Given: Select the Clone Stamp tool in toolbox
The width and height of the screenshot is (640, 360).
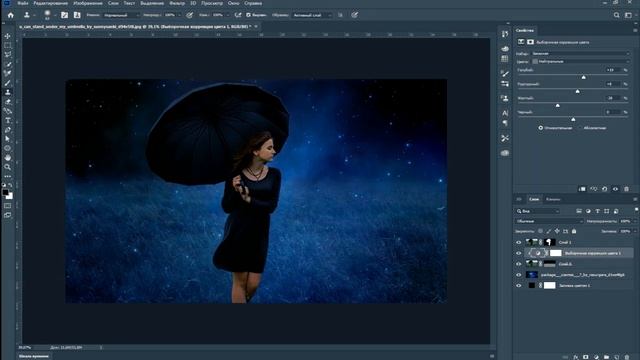Looking at the screenshot, I should tap(7, 93).
